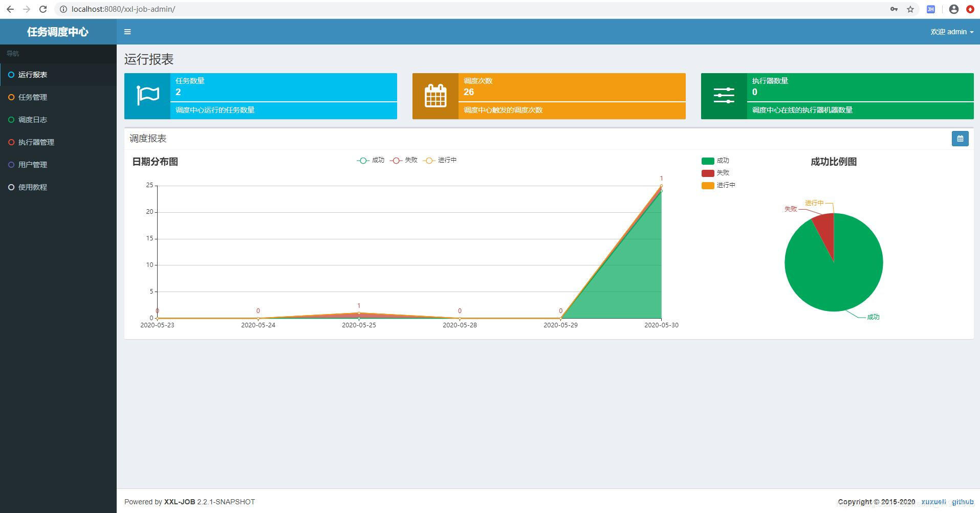The height and width of the screenshot is (513, 980).
Task: Click the 日期分布图 chart title
Action: click(x=155, y=162)
